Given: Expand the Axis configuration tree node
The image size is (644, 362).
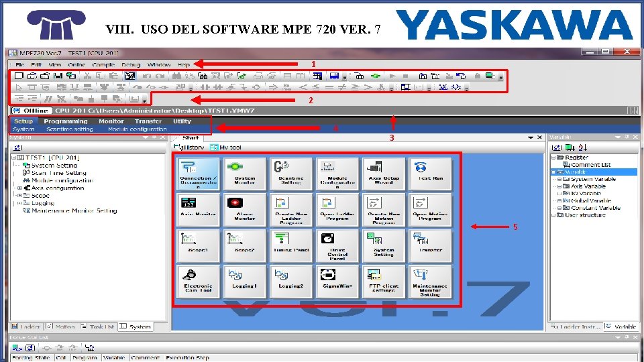Looking at the screenshot, I should (x=19, y=188).
